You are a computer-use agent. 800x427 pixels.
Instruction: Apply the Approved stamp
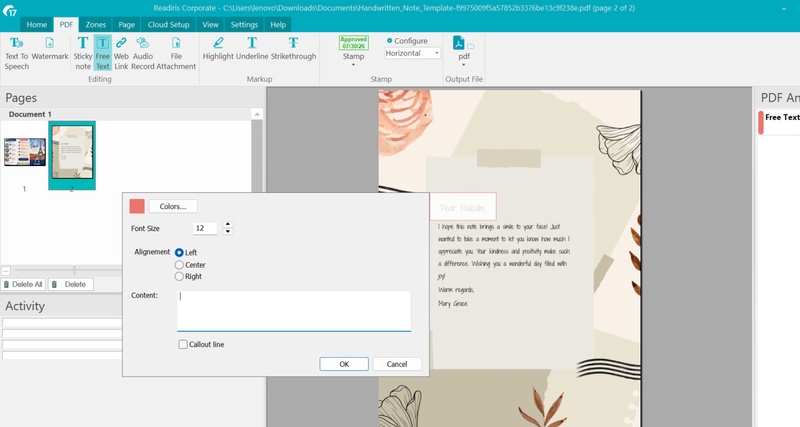(354, 42)
